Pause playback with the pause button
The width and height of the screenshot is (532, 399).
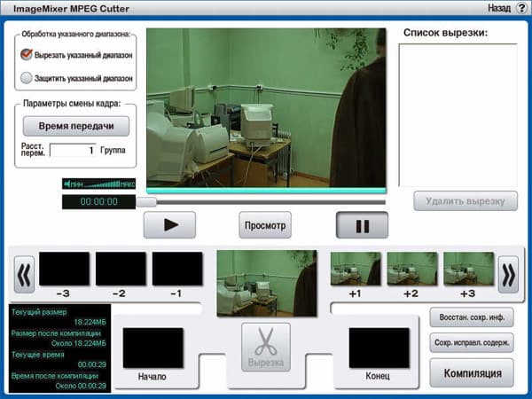(362, 225)
